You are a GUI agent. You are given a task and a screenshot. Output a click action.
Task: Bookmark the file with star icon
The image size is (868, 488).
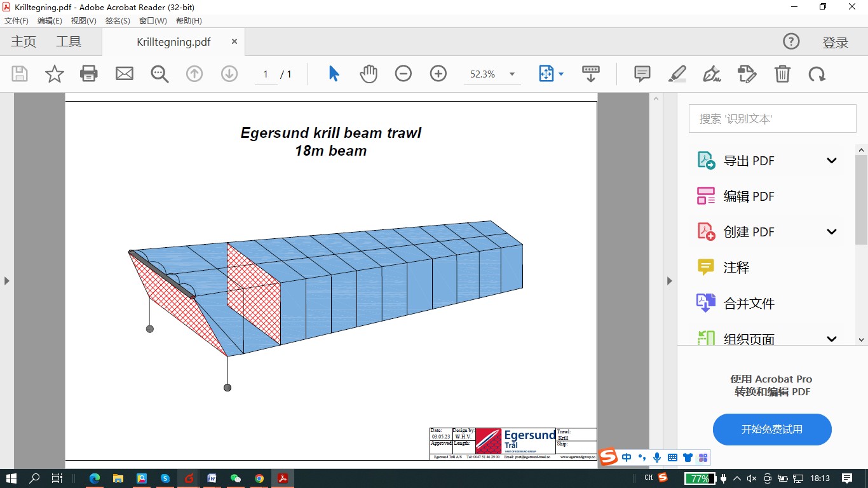55,74
